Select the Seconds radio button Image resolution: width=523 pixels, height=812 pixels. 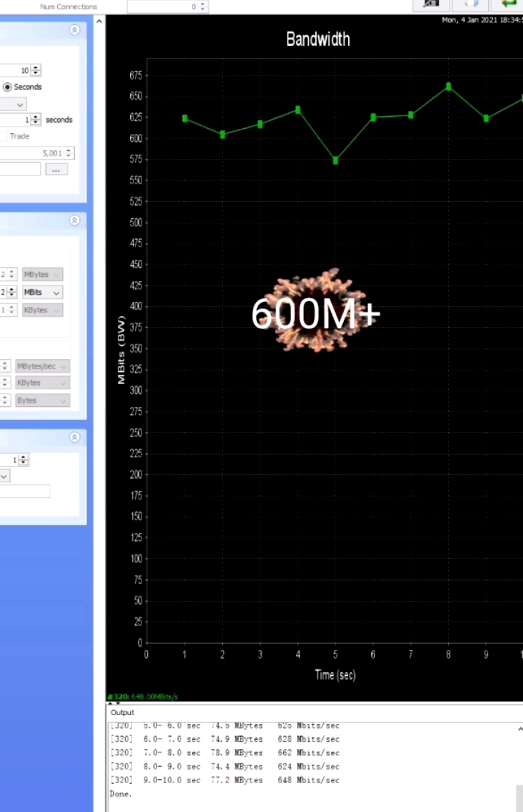(7, 87)
